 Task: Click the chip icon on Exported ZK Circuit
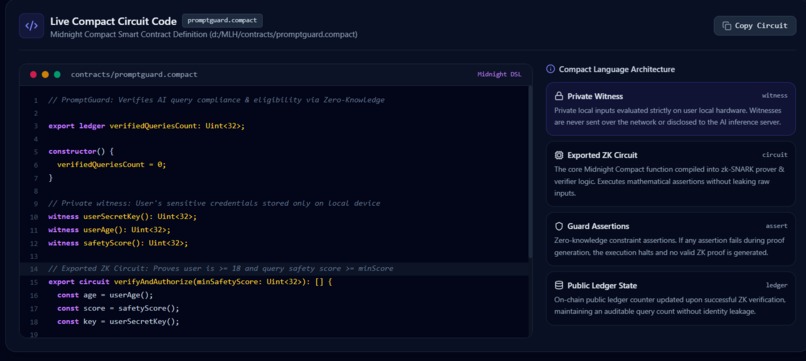(559, 155)
